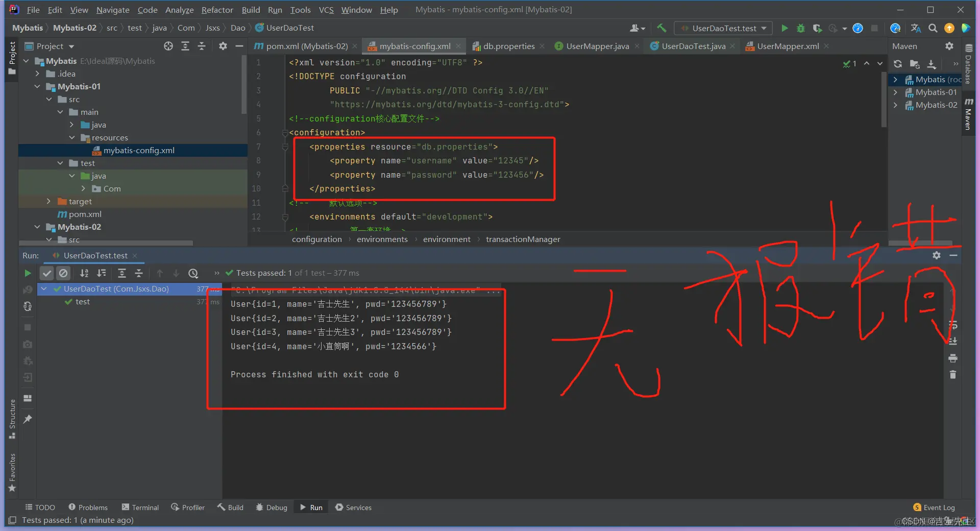980x531 pixels.
Task: Rerun test in Run panel
Action: (x=28, y=273)
